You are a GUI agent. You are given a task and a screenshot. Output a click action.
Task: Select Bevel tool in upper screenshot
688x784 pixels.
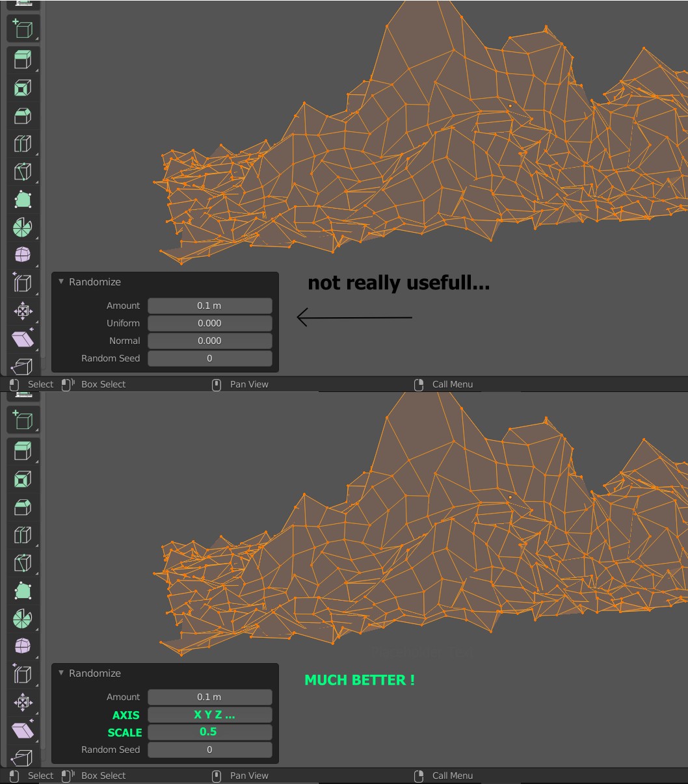click(x=23, y=116)
